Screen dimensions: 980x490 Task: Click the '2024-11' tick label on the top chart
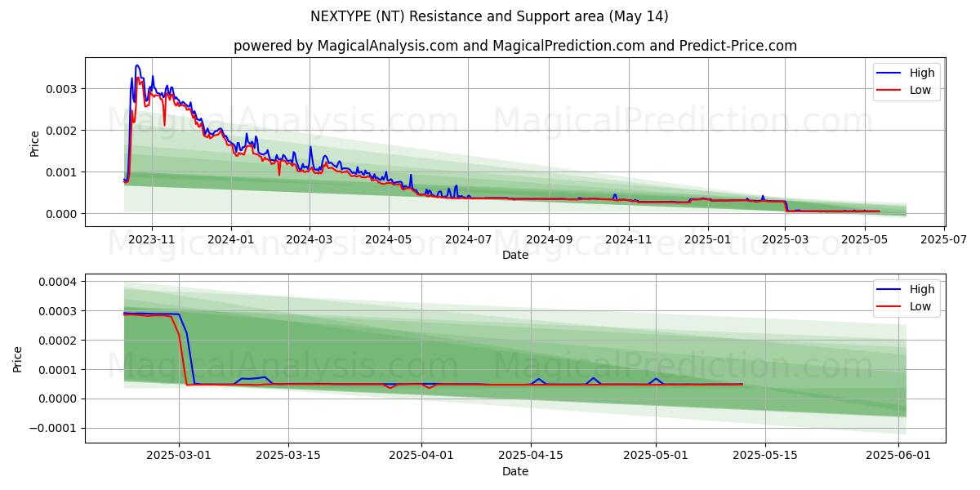click(x=627, y=239)
